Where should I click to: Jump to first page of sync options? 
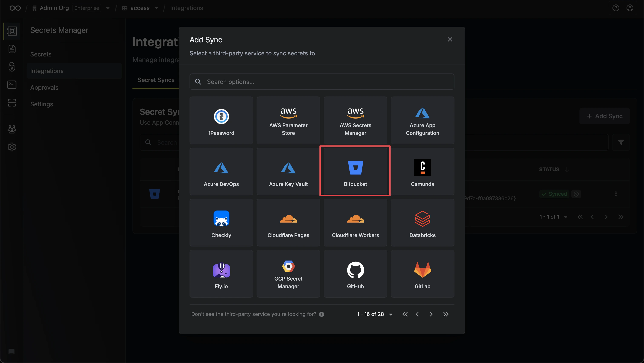[x=405, y=314]
